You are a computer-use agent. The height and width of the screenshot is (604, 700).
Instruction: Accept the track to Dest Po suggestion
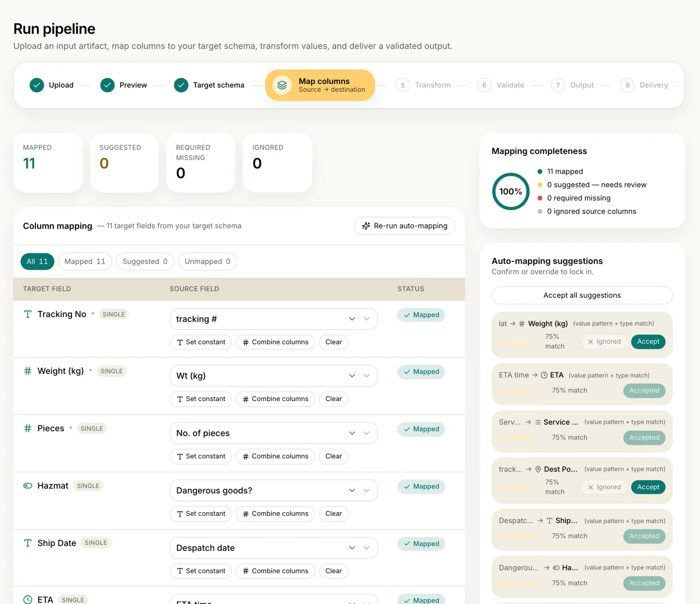click(648, 487)
